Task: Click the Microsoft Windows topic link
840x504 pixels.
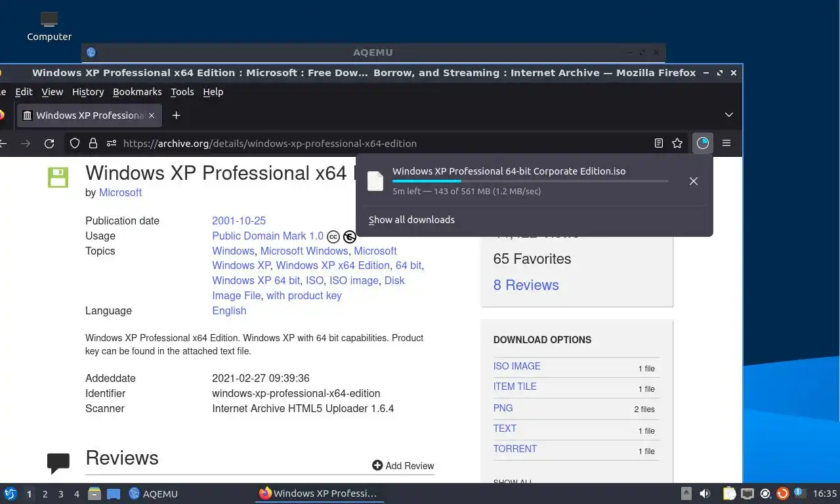Action: [x=304, y=251]
